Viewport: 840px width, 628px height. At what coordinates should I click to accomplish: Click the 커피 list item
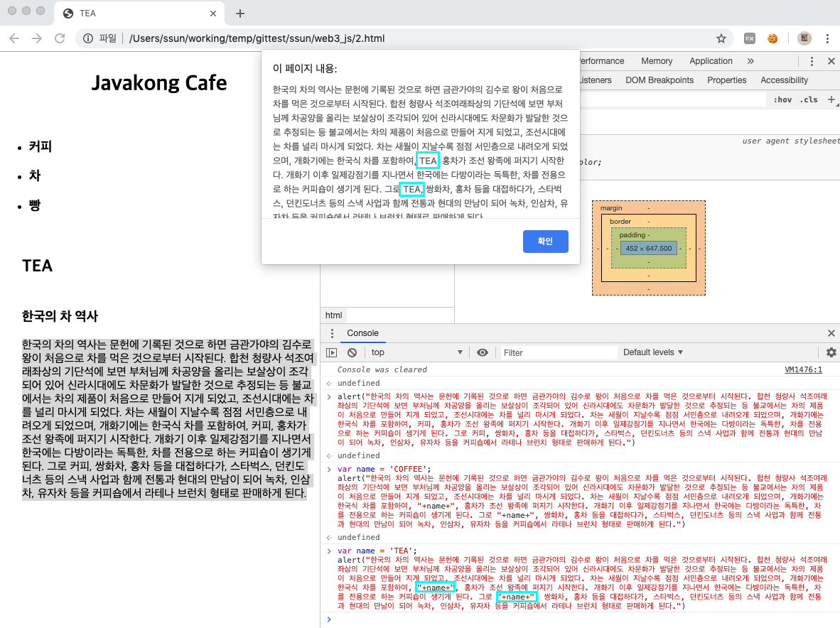(x=41, y=146)
